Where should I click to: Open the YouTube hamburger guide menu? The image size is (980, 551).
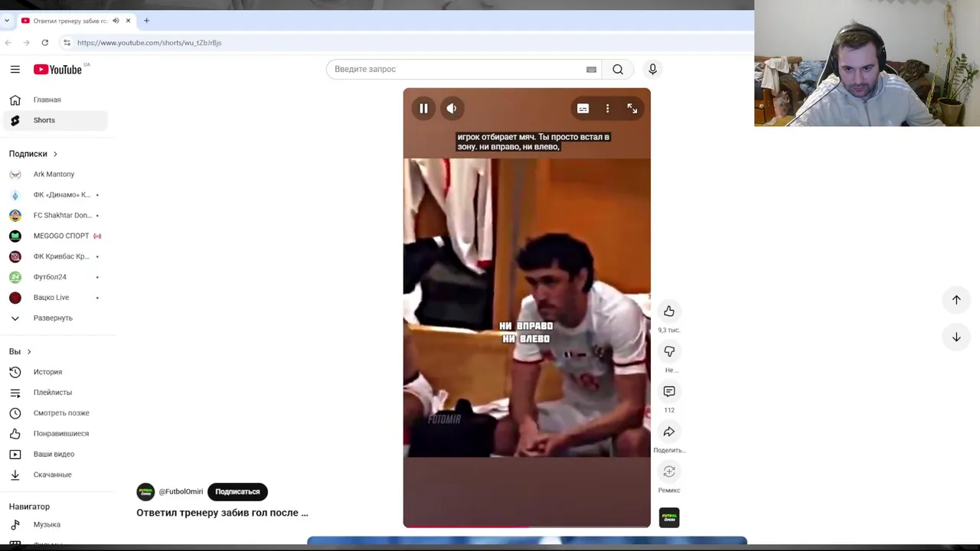tap(15, 69)
